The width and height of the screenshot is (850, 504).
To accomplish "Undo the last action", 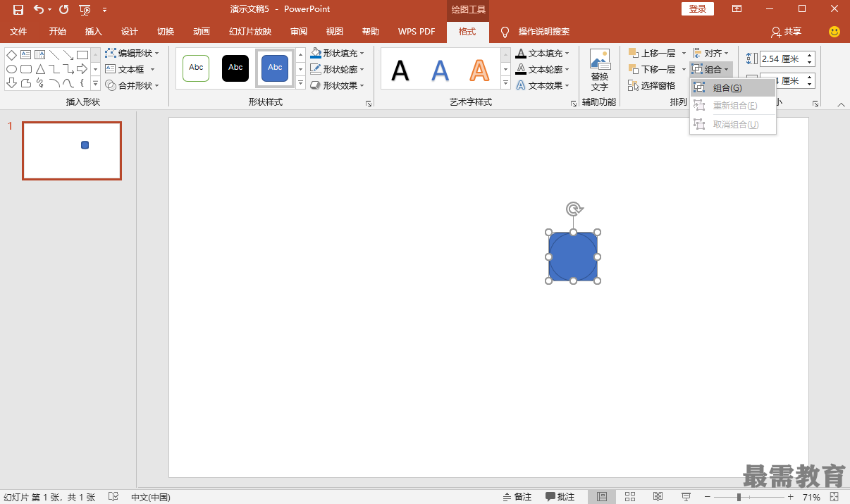I will point(39,9).
